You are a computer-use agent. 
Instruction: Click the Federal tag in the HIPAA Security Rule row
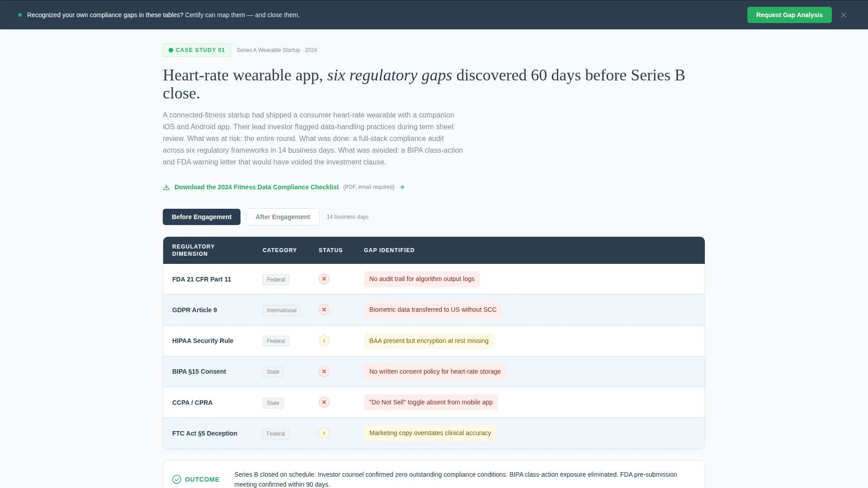point(276,341)
